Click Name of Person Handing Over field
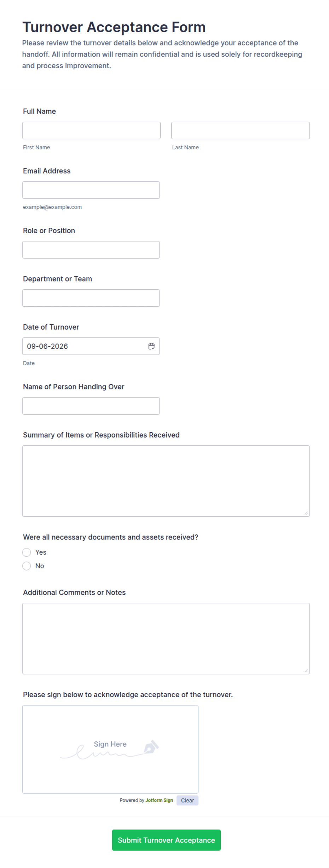 tap(91, 406)
